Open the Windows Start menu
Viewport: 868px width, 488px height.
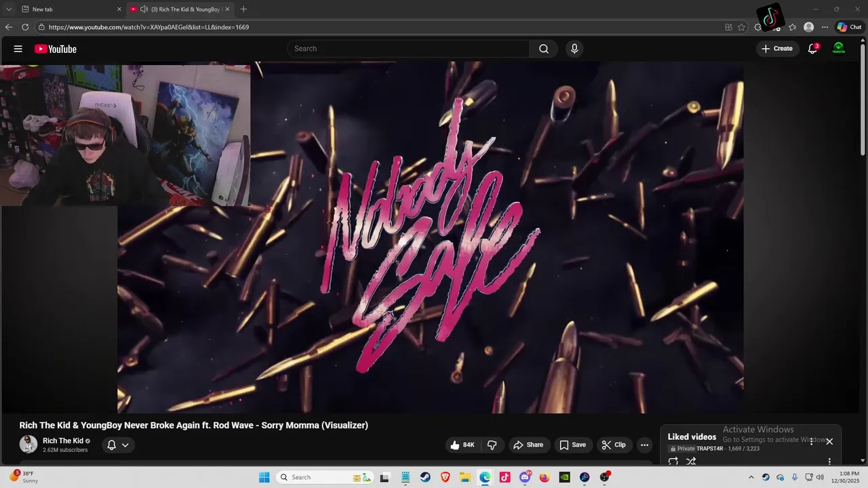[x=264, y=477]
